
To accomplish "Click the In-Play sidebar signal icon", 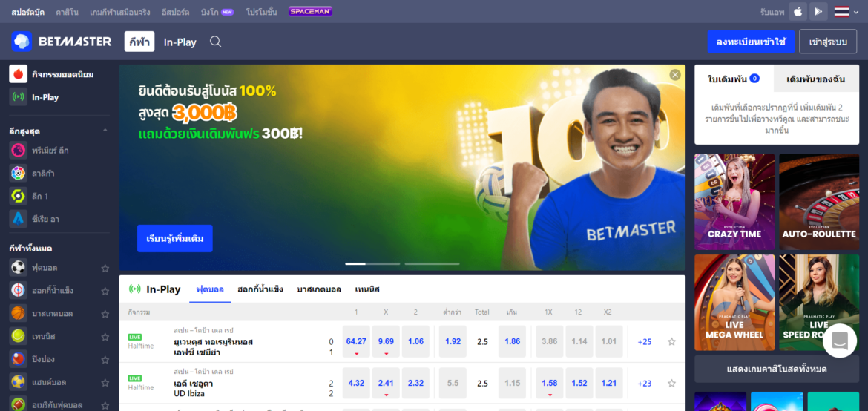I will click(19, 97).
